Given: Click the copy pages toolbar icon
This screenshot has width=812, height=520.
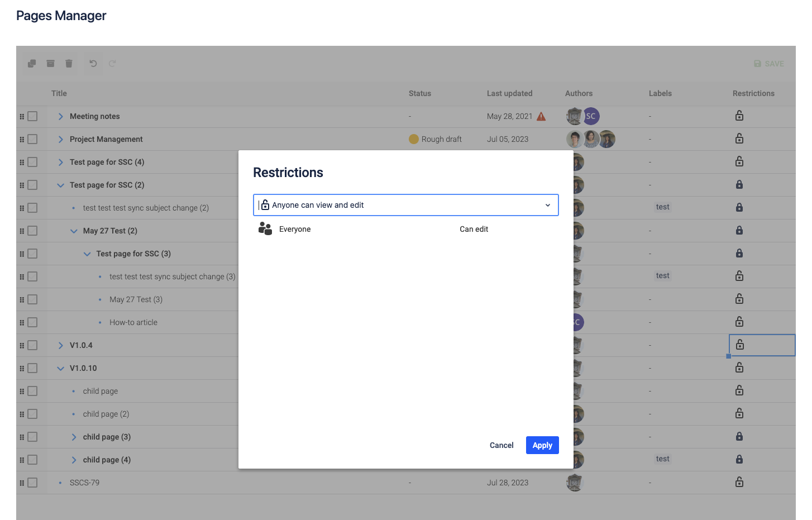Looking at the screenshot, I should [32, 64].
